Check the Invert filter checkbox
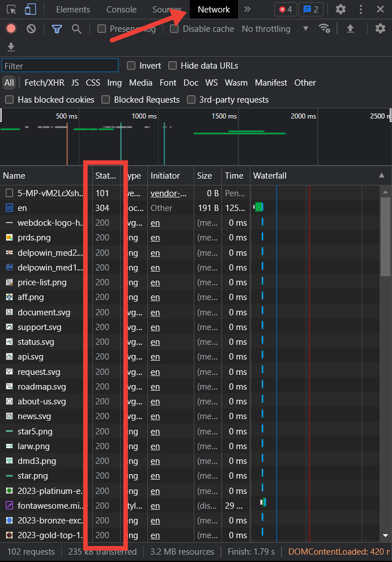Image resolution: width=392 pixels, height=562 pixels. (x=131, y=66)
